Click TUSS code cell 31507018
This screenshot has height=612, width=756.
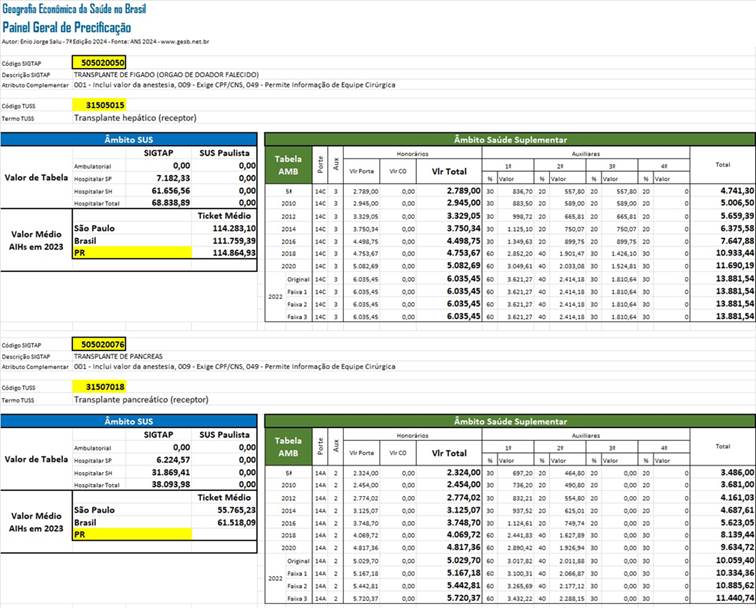pos(98,386)
